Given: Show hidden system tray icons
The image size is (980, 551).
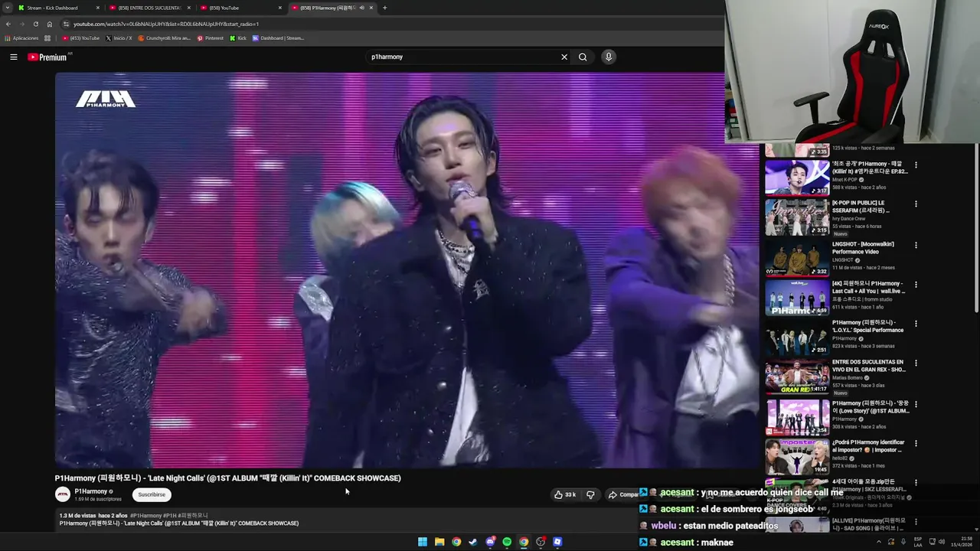Looking at the screenshot, I should pos(878,542).
